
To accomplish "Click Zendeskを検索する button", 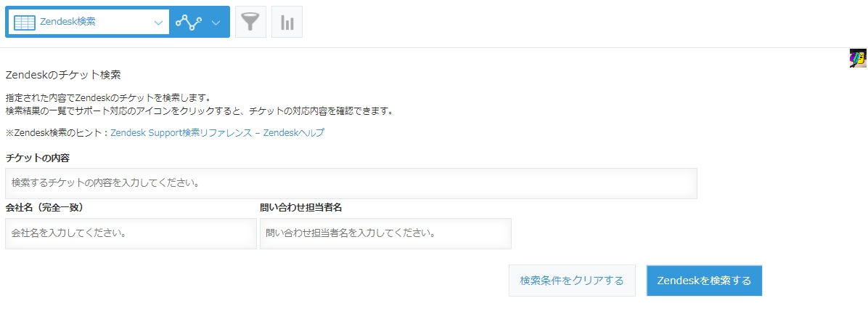I will coord(704,281).
